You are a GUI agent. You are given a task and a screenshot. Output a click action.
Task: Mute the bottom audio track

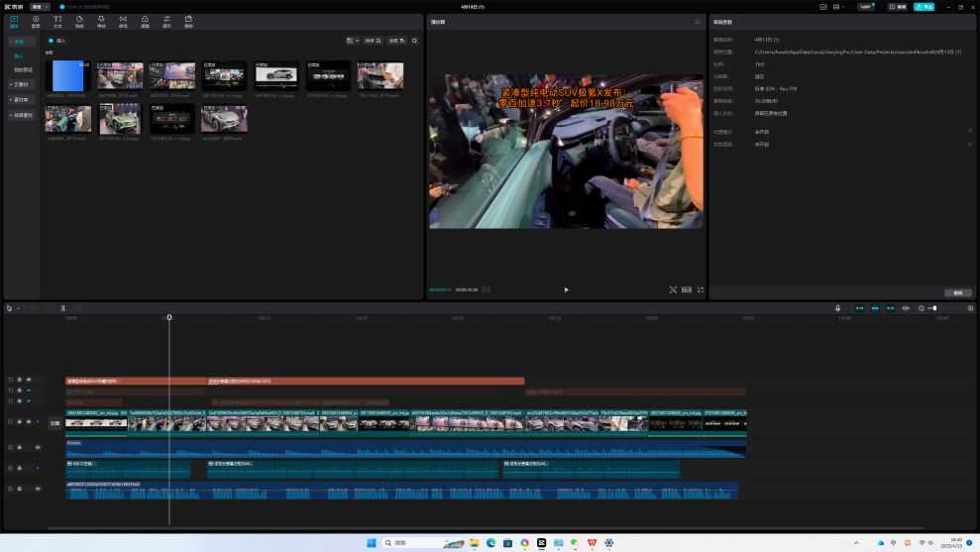tap(37, 489)
